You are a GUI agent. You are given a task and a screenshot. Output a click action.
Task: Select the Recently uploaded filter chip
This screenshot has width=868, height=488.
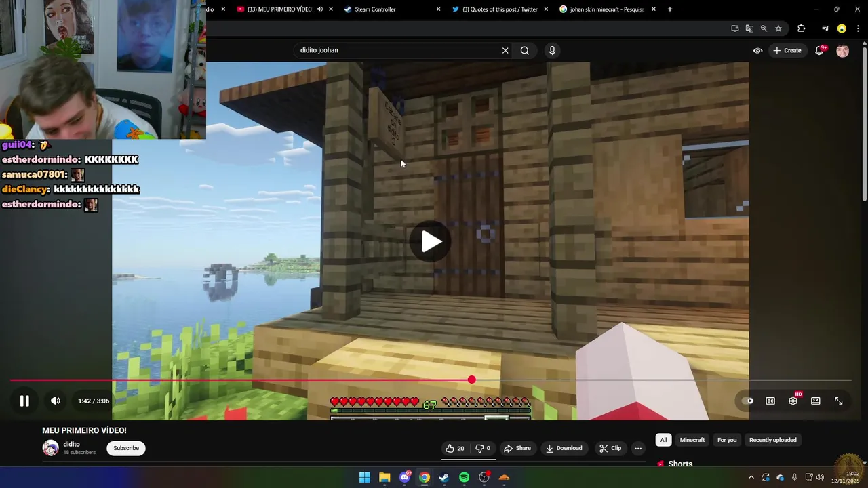pos(772,440)
